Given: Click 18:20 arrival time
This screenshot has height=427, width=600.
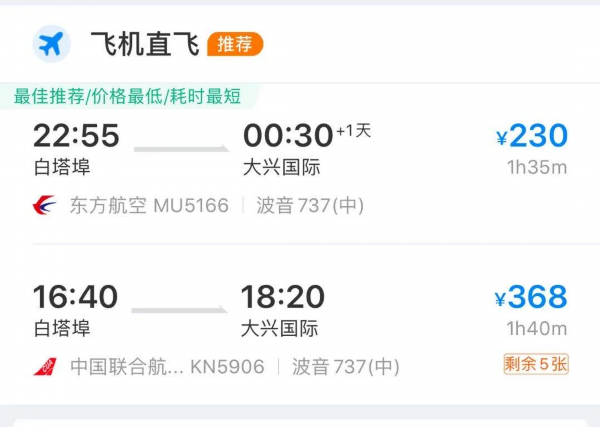Looking at the screenshot, I should 283,297.
